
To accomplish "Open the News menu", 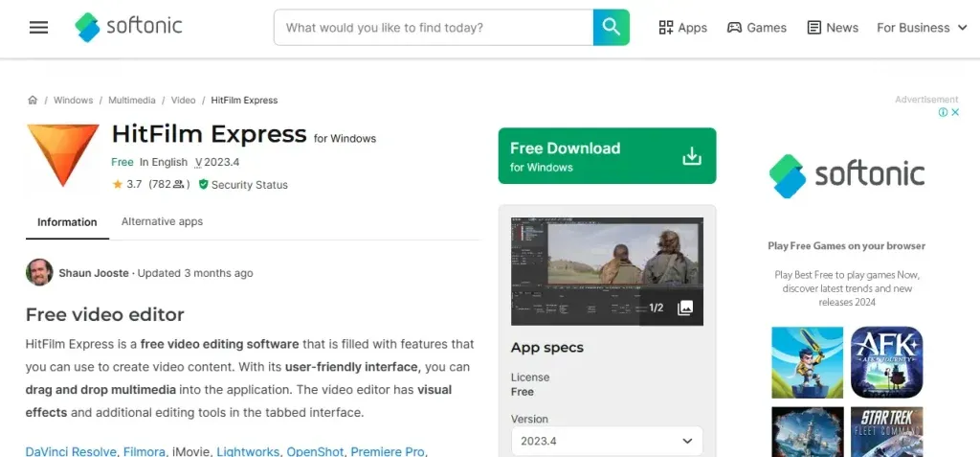I will [833, 28].
